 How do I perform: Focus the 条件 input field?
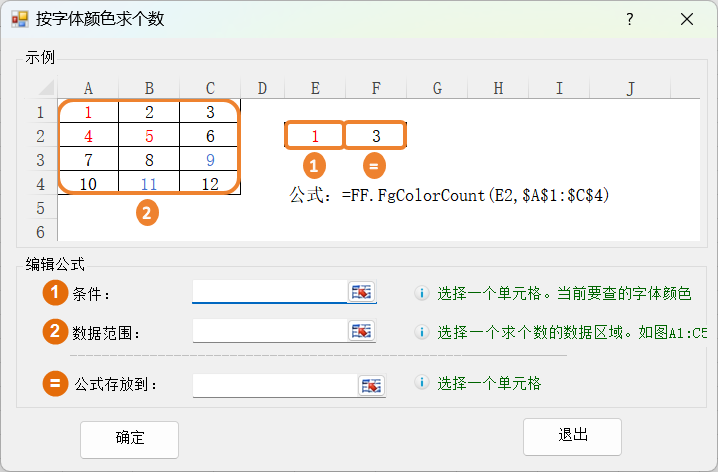click(x=269, y=292)
